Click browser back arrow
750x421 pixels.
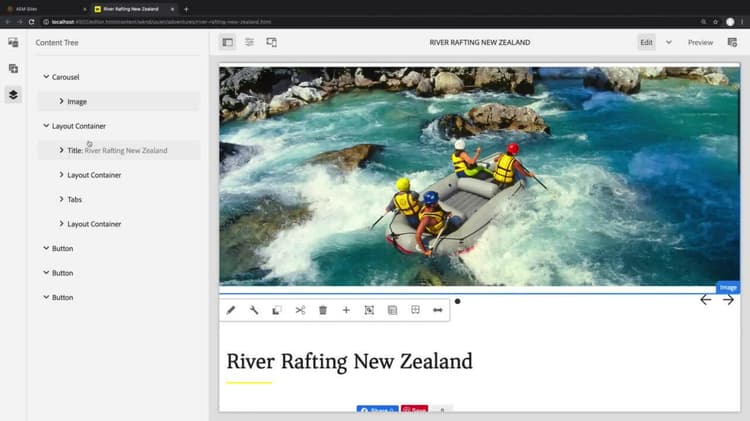tap(8, 22)
